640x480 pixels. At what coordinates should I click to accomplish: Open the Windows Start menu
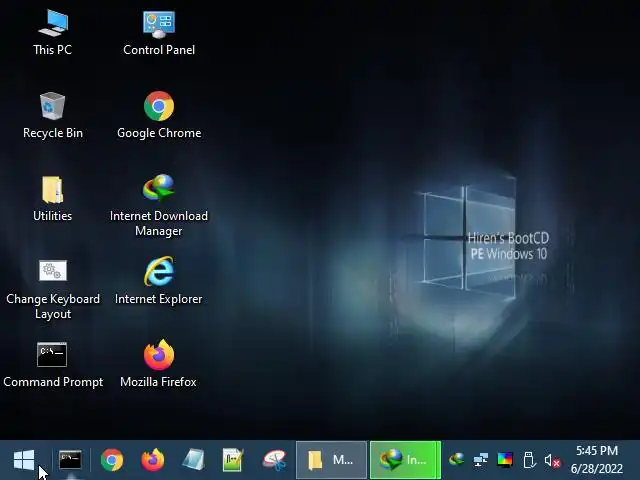click(x=24, y=460)
